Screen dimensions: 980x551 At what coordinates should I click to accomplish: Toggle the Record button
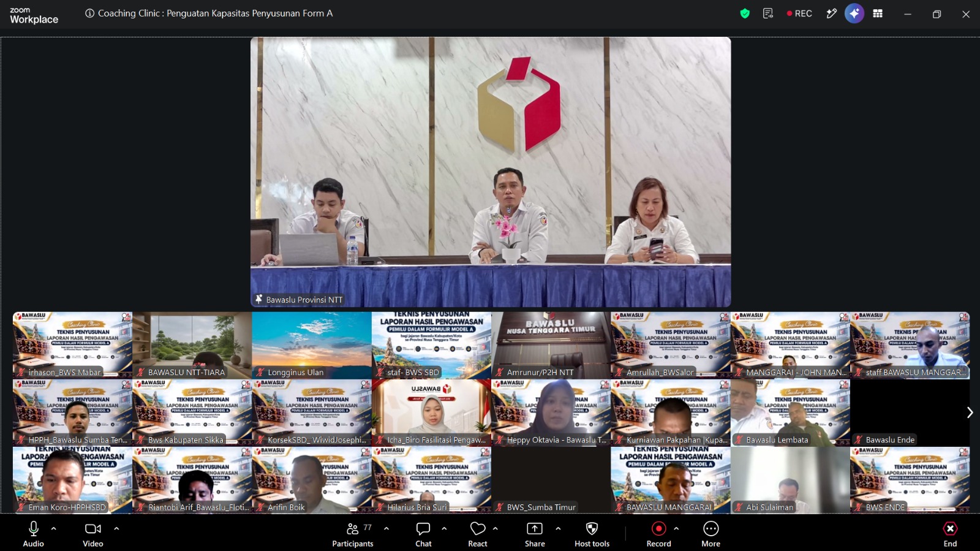(659, 533)
